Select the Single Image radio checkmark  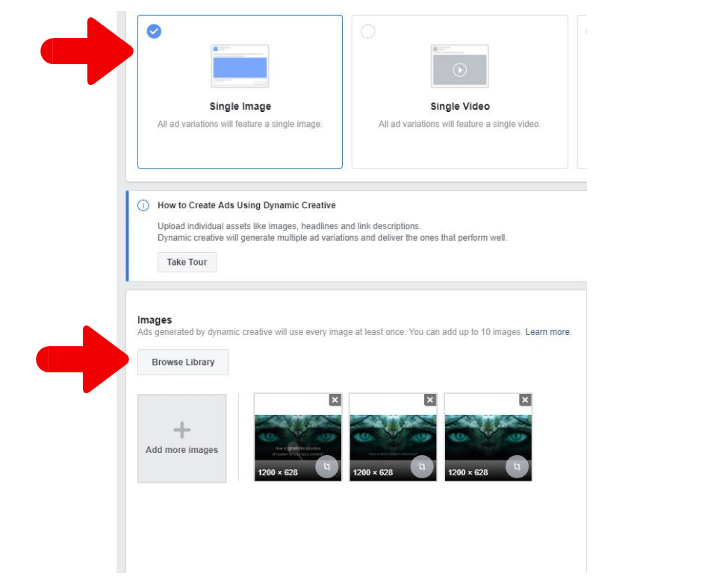point(154,31)
